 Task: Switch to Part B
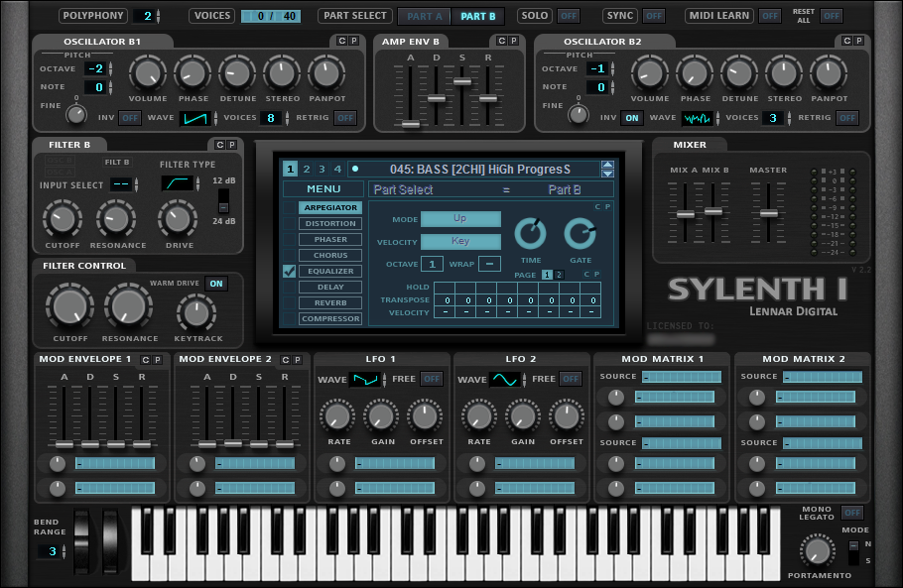(x=478, y=17)
